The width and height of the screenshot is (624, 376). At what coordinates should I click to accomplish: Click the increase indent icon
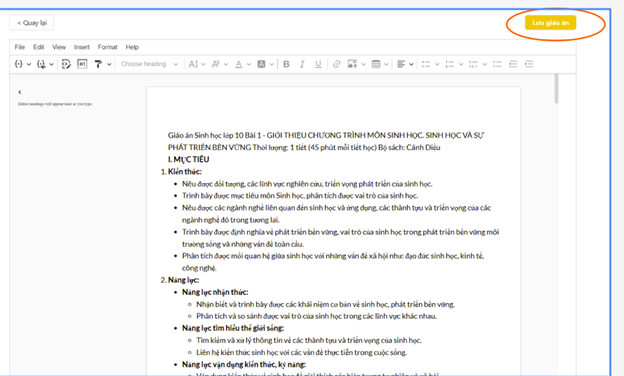point(529,64)
